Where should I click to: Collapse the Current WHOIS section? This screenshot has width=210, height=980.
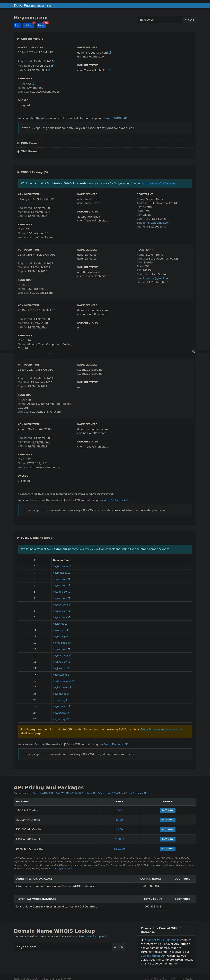click(18, 39)
